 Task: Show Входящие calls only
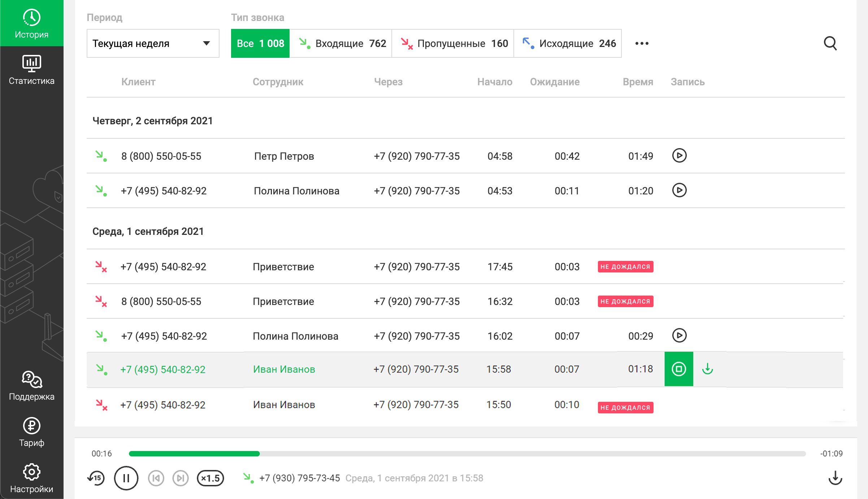tap(341, 43)
